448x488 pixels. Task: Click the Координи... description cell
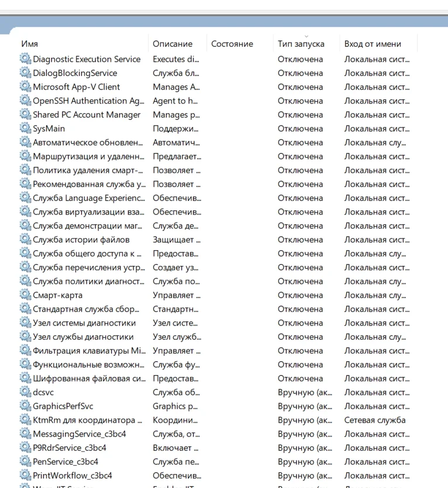pyautogui.click(x=175, y=420)
